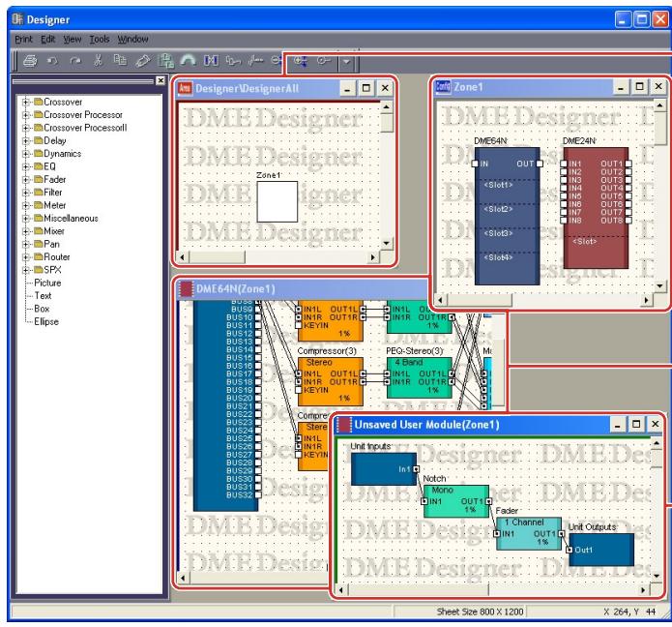
Task: Select the Fader 1 Channel component block
Action: (x=529, y=533)
